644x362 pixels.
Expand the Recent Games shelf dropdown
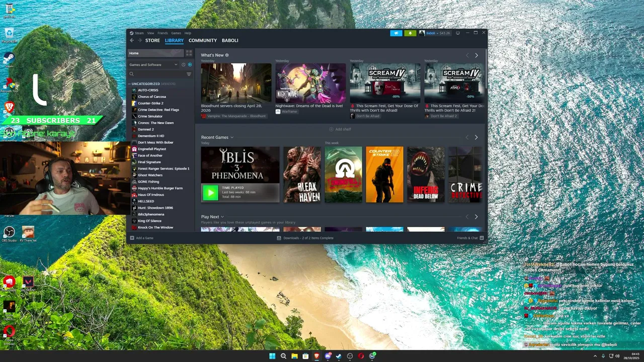pyautogui.click(x=232, y=137)
